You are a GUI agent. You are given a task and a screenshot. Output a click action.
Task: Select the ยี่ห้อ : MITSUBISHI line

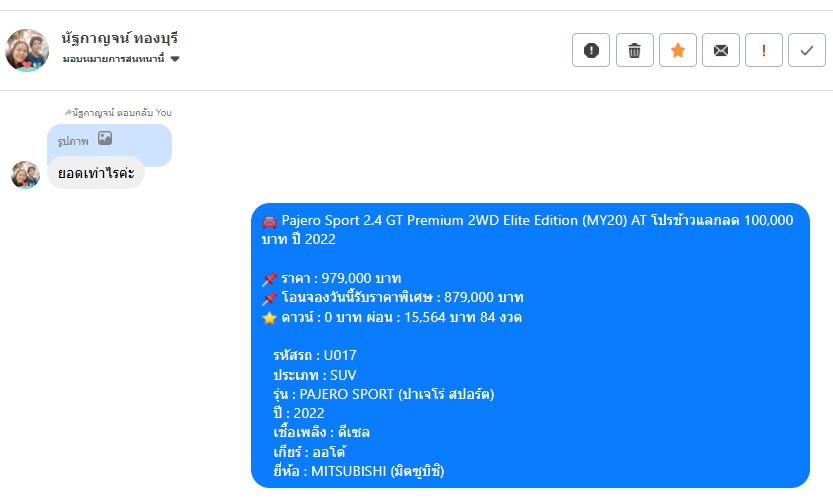point(359,471)
